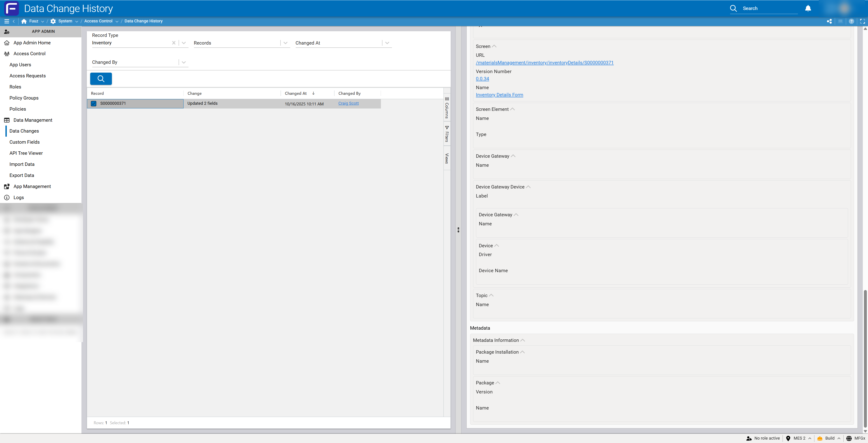Uncheck the S0000000371 row checkbox
The width and height of the screenshot is (868, 443).
tap(94, 104)
